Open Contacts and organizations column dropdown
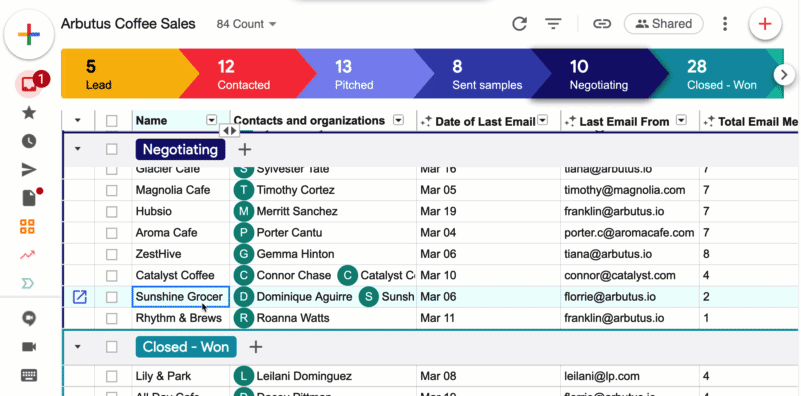Image resolution: width=801 pixels, height=396 pixels. point(398,120)
